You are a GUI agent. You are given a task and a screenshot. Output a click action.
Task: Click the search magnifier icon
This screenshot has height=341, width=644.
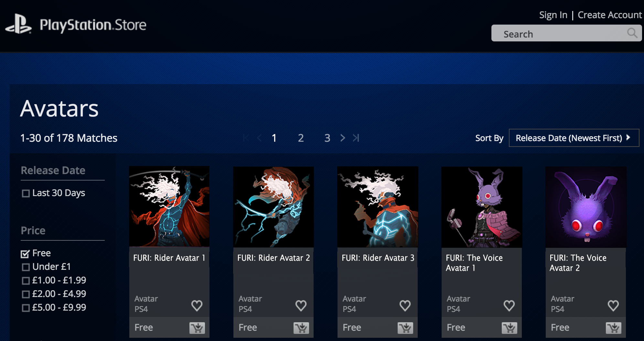[x=632, y=33]
